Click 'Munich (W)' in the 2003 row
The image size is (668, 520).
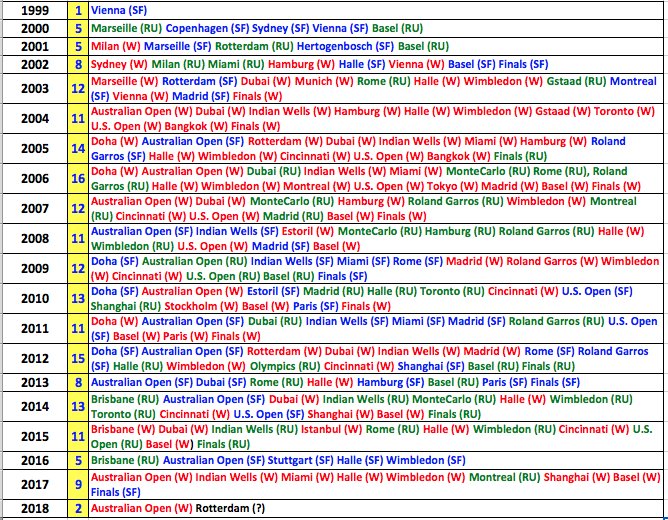[324, 81]
